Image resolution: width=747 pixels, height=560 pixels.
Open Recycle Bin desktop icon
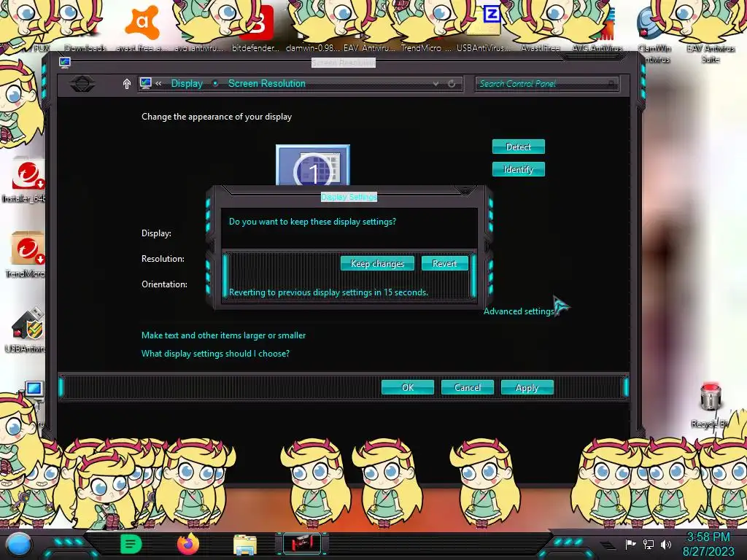[711, 405]
